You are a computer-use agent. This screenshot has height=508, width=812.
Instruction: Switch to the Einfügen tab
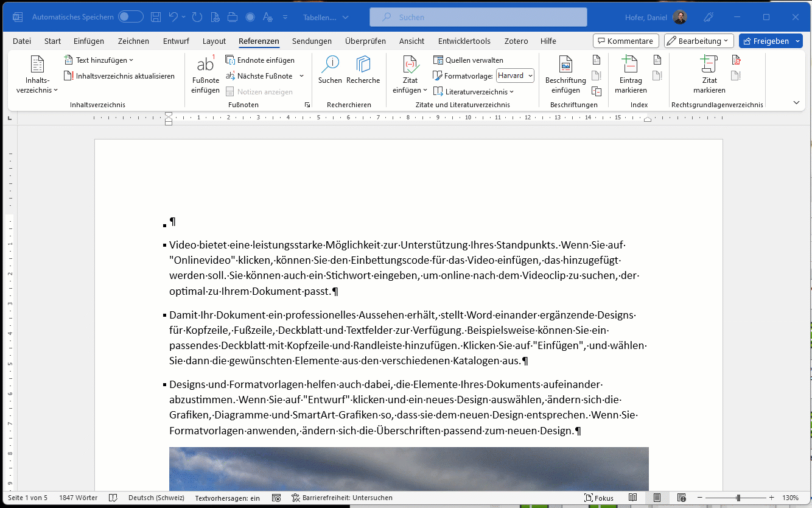(x=89, y=41)
